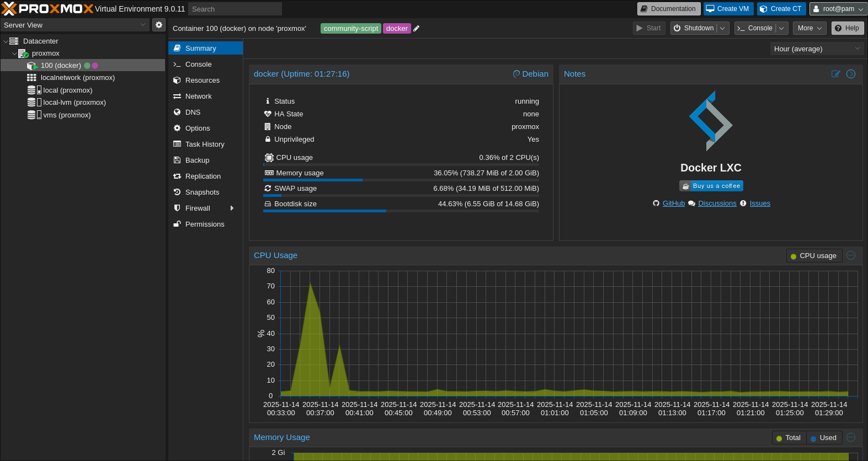868x461 pixels.
Task: Click the SWAP usage refresh icon
Action: tap(268, 189)
